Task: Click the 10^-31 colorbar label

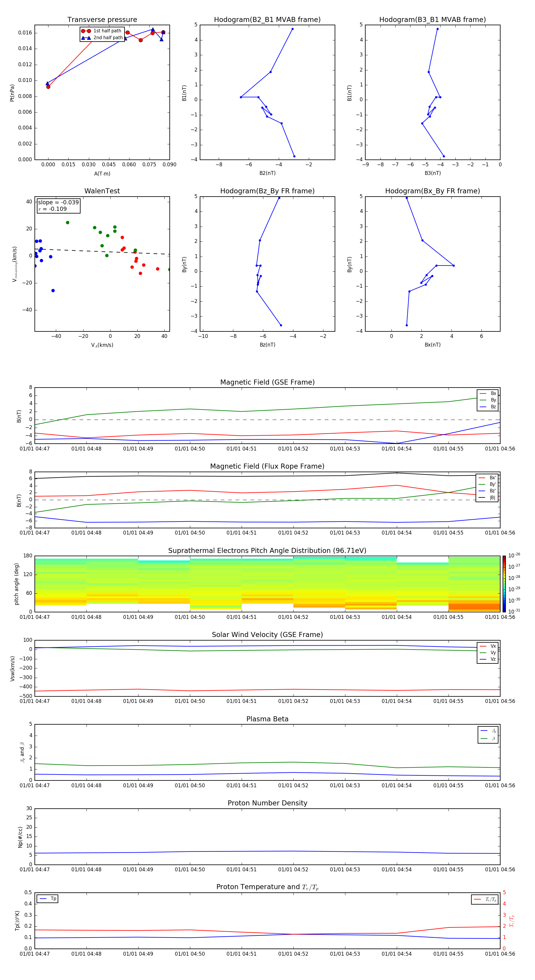Action: [514, 611]
